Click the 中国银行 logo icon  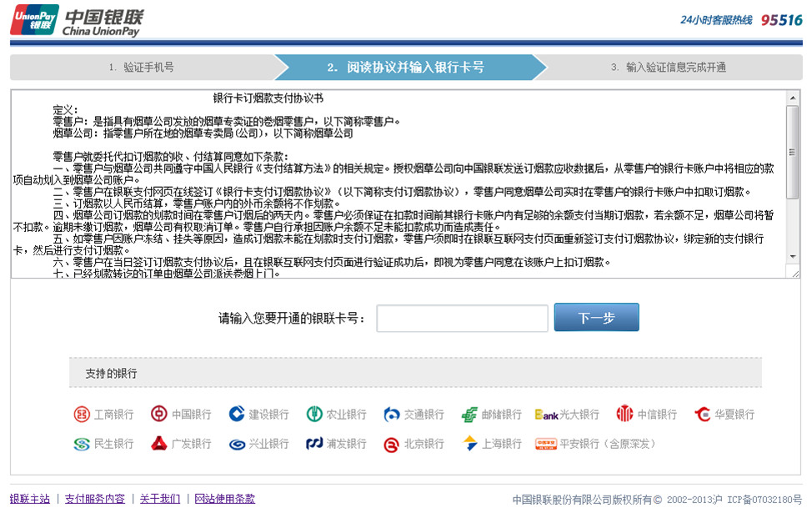(159, 414)
